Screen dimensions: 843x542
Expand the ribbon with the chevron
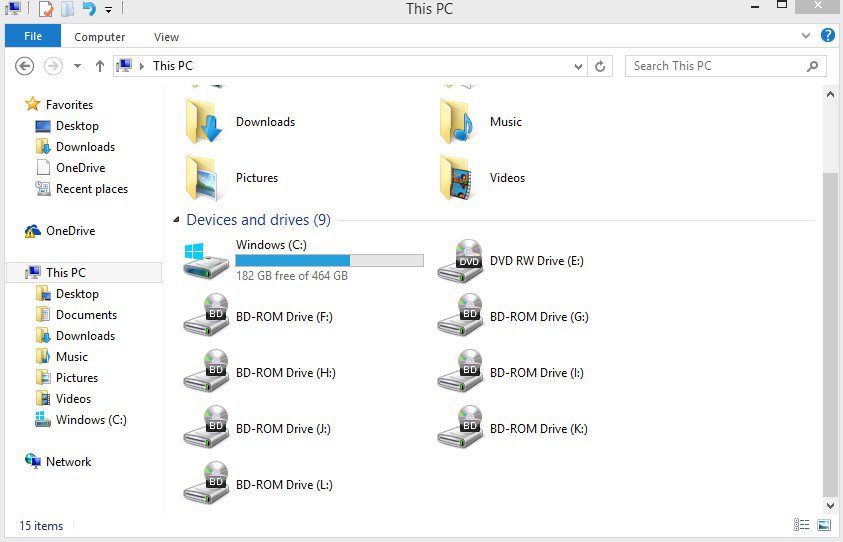[x=805, y=36]
